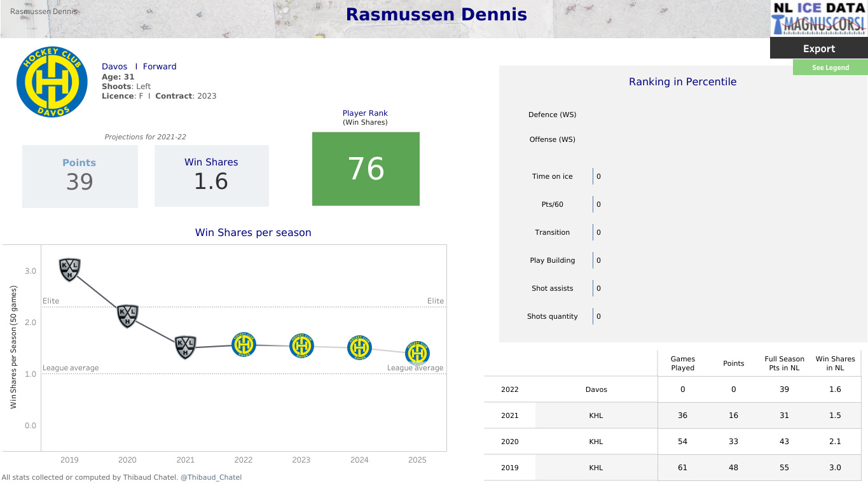
Task: Click the Export button
Action: (819, 48)
